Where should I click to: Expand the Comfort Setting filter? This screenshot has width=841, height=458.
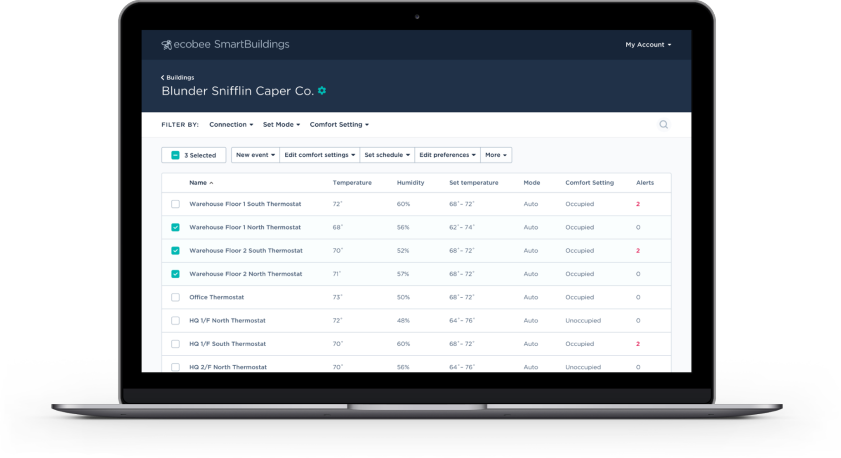pyautogui.click(x=339, y=124)
